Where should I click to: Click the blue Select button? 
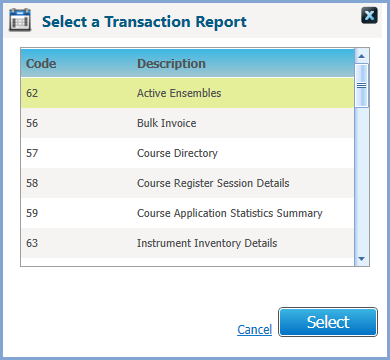[328, 322]
